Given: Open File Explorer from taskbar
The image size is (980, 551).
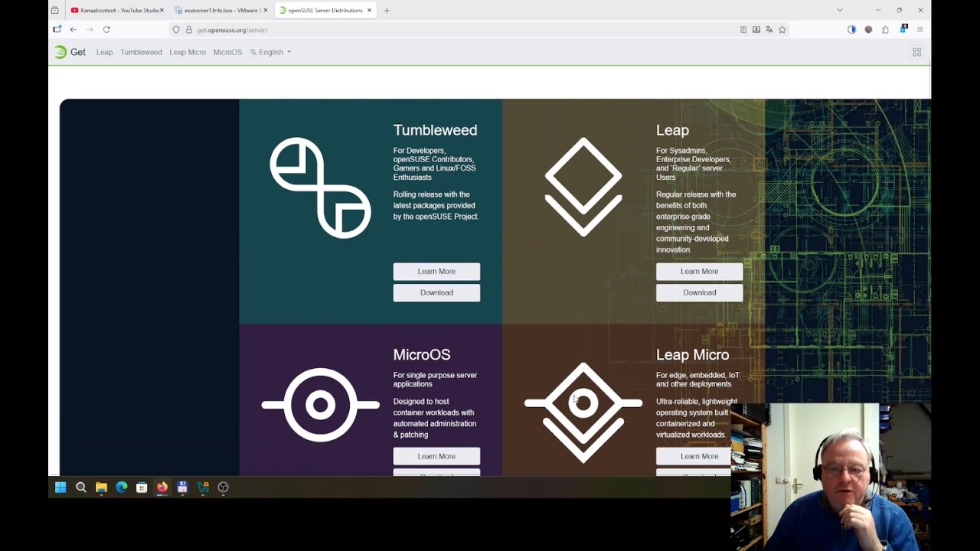Looking at the screenshot, I should 101,487.
